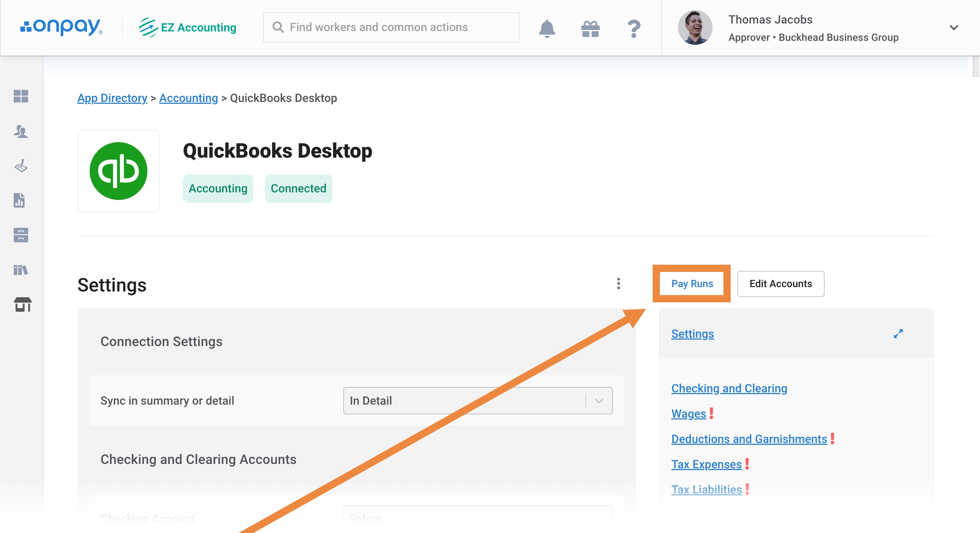Click the Edit Accounts button

[x=781, y=283]
